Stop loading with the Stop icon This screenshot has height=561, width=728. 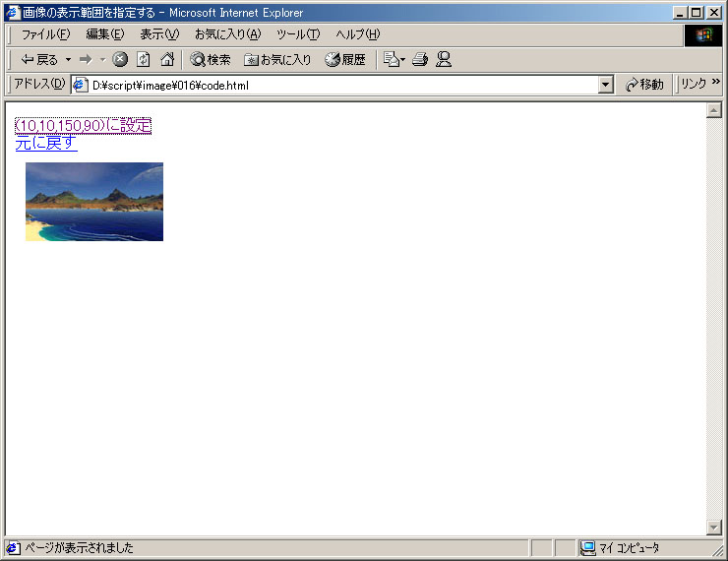point(120,59)
